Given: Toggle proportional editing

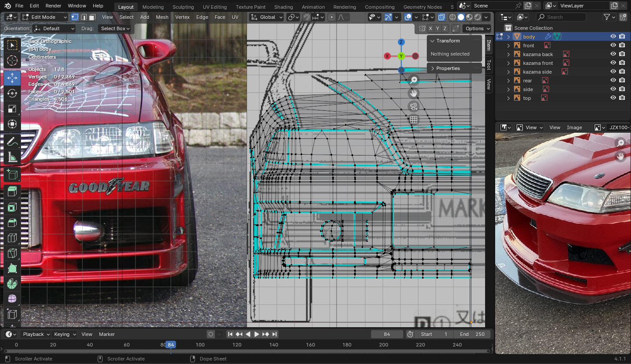Looking at the screenshot, I should coord(331,17).
